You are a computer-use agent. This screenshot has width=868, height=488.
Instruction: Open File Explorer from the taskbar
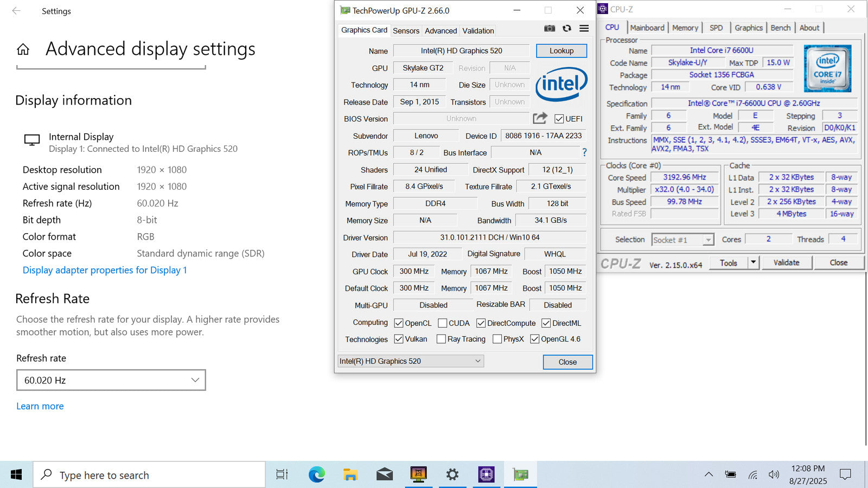pyautogui.click(x=350, y=475)
